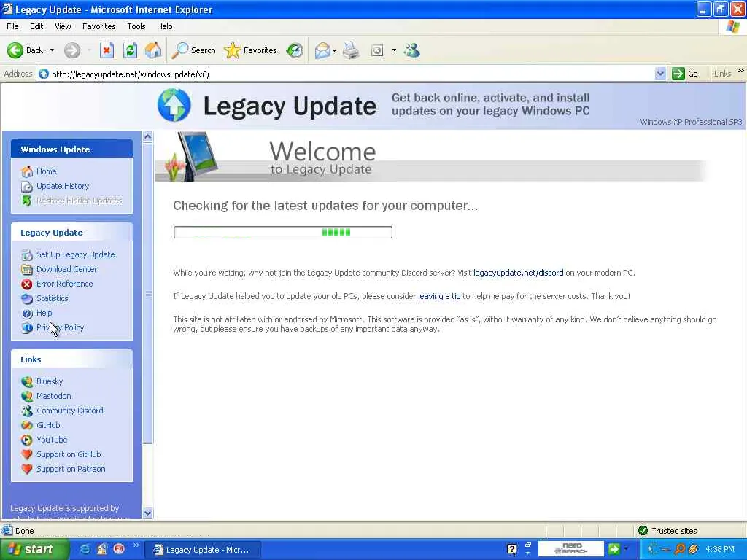The image size is (747, 560).
Task: Click the greyed-out Forward arrow button
Action: tap(72, 50)
